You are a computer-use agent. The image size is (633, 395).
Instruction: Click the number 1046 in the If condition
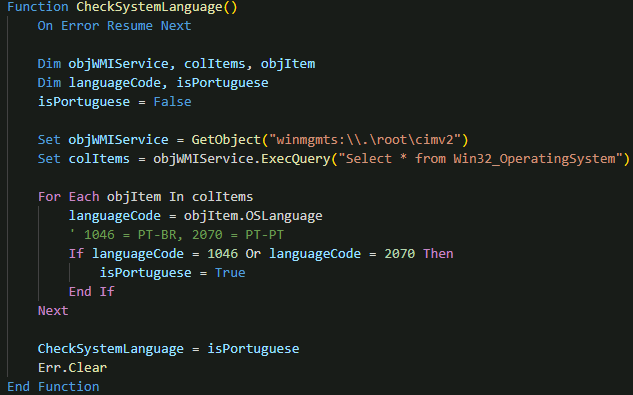pyautogui.click(x=222, y=254)
